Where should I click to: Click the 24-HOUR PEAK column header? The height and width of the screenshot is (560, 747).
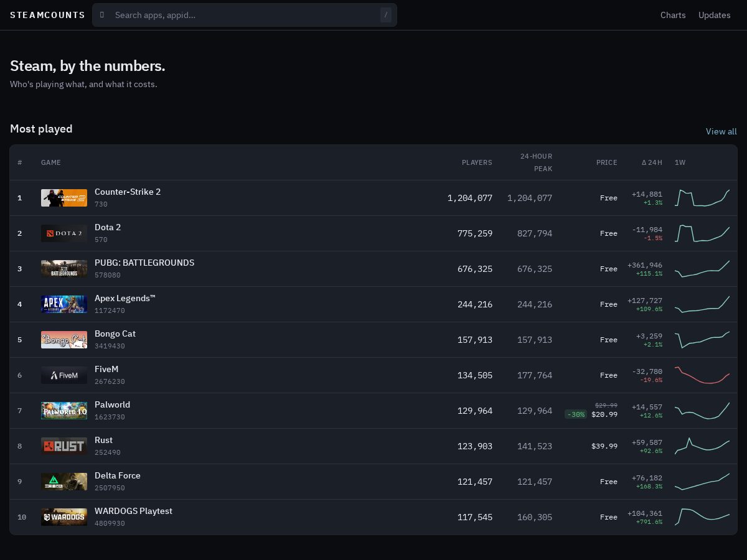click(x=536, y=162)
